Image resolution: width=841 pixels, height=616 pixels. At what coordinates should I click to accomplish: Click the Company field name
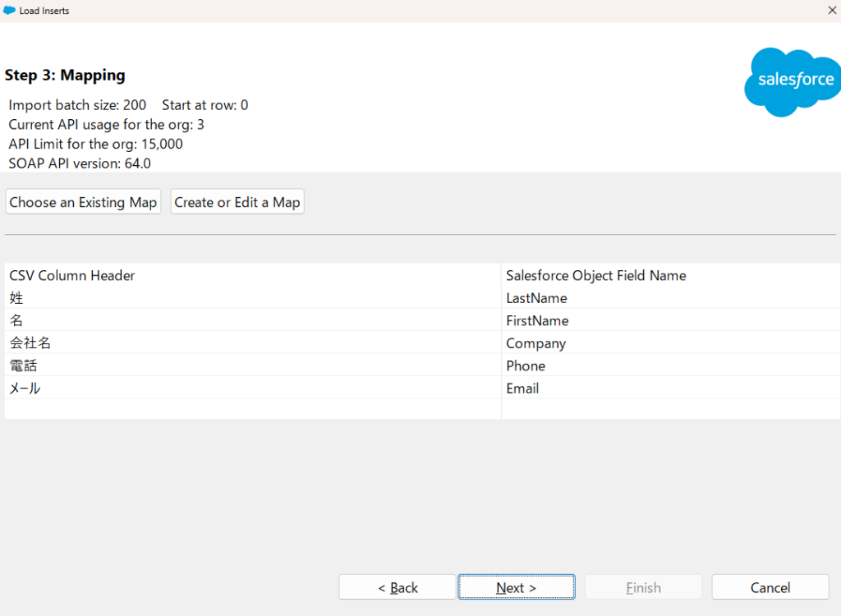pos(535,343)
